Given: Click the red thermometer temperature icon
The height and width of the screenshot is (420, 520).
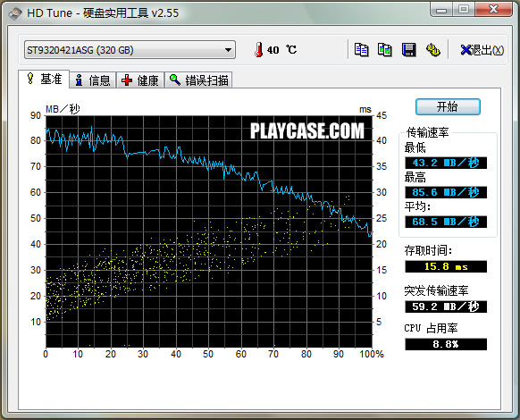Looking at the screenshot, I should (259, 50).
